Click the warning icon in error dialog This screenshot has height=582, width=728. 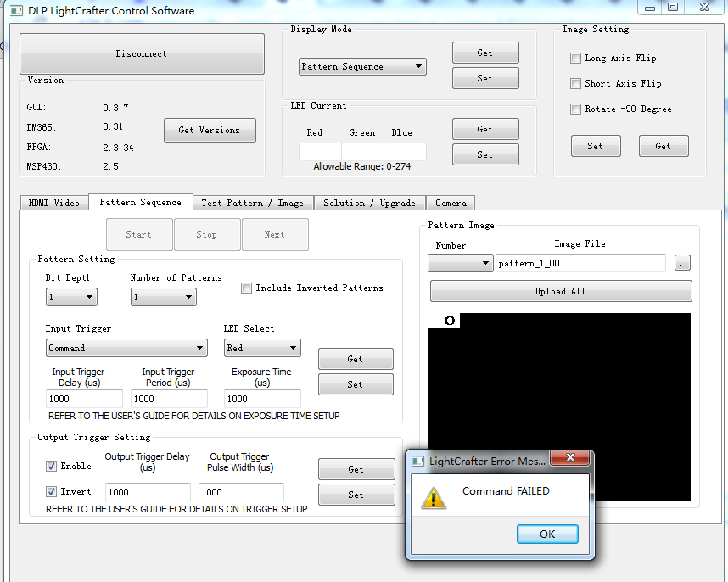(435, 499)
